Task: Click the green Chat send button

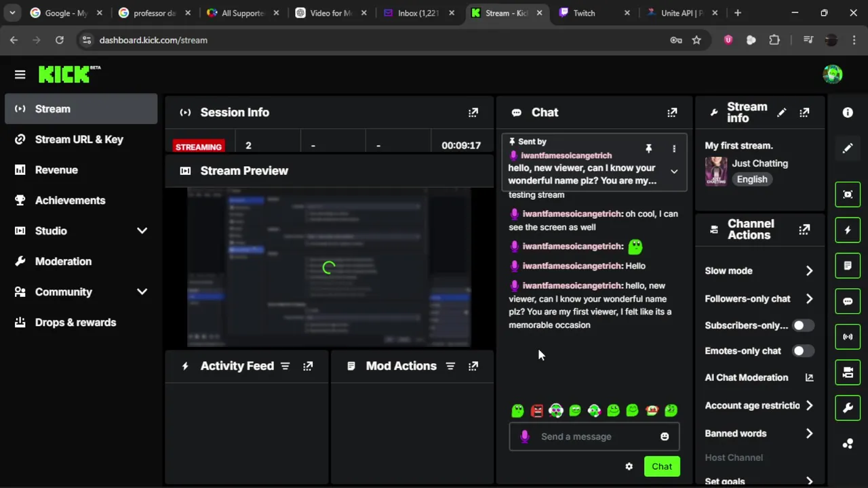Action: (x=662, y=466)
